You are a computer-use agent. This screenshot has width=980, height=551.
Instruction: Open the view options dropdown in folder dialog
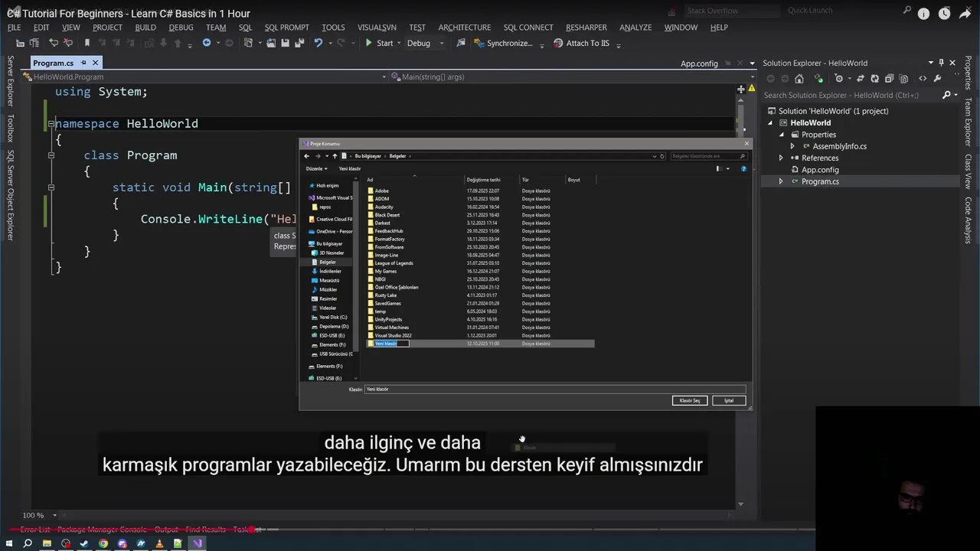click(x=727, y=168)
